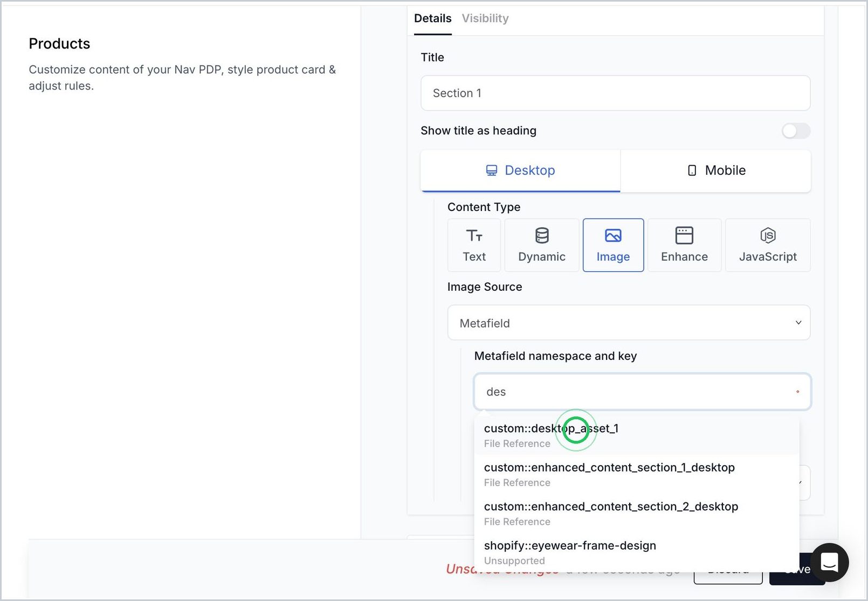Open the Details tab
This screenshot has height=601, width=868.
(x=432, y=18)
